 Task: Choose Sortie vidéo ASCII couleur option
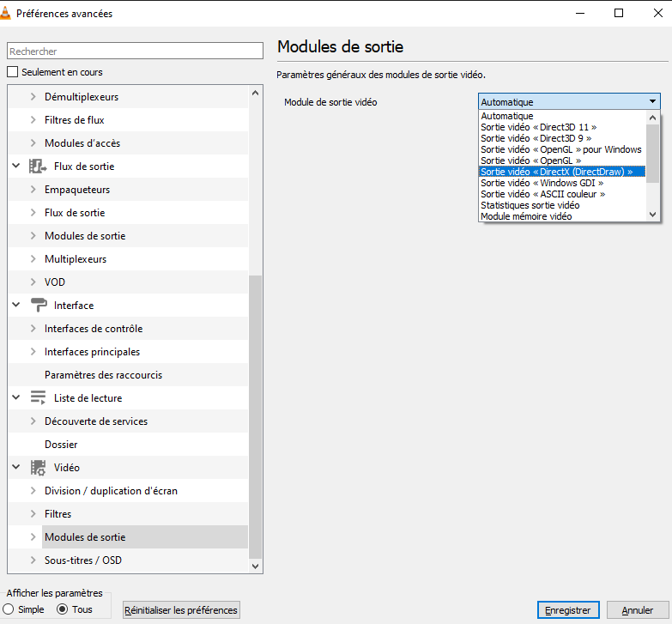click(561, 194)
